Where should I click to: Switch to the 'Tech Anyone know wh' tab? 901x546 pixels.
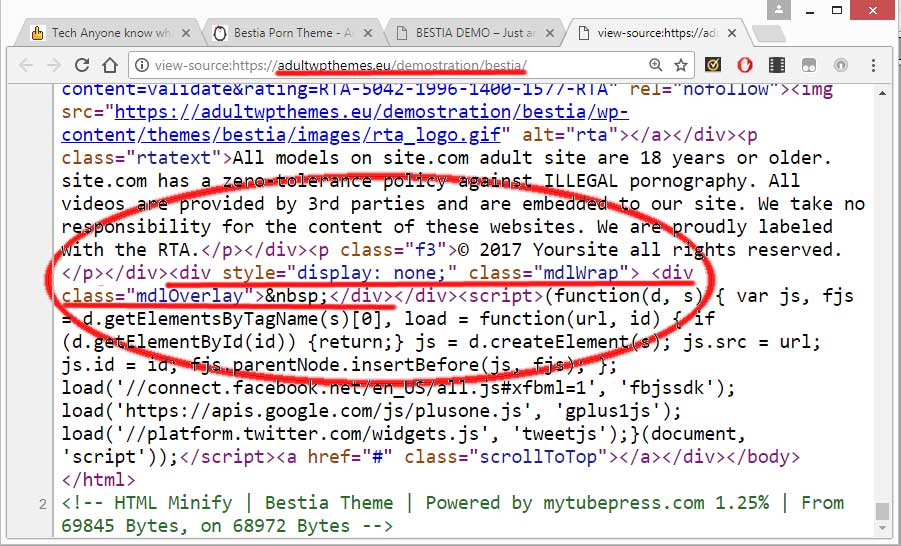tap(111, 33)
